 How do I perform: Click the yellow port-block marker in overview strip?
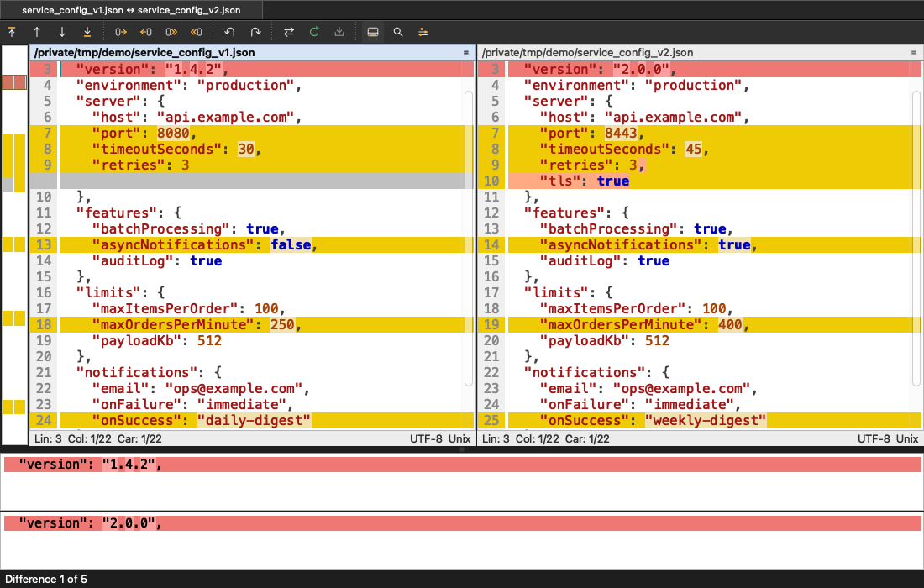click(x=14, y=163)
